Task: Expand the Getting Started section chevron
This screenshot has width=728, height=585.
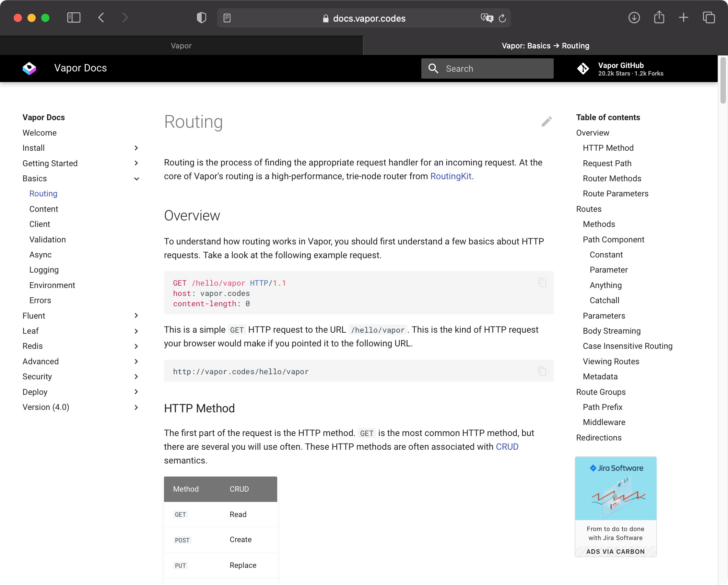Action: tap(136, 163)
